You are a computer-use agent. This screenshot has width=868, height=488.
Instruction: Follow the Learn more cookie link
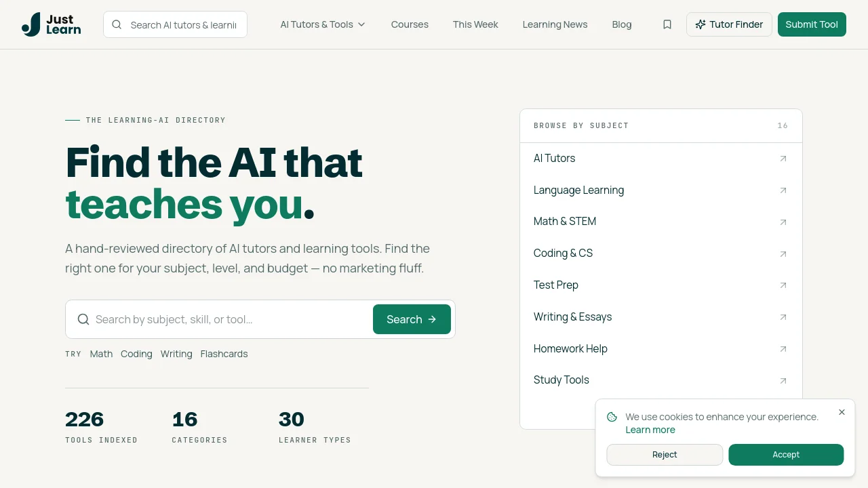(650, 430)
